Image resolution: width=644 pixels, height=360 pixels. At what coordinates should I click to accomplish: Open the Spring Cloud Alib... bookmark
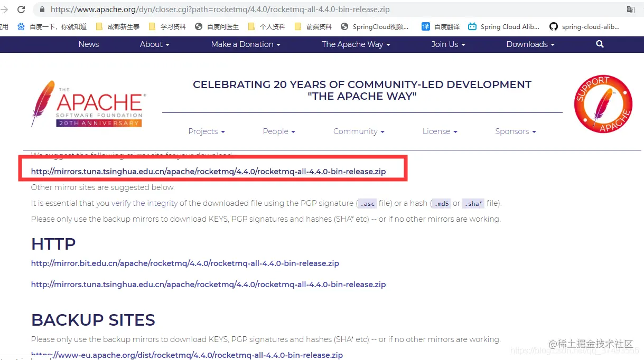pos(504,26)
